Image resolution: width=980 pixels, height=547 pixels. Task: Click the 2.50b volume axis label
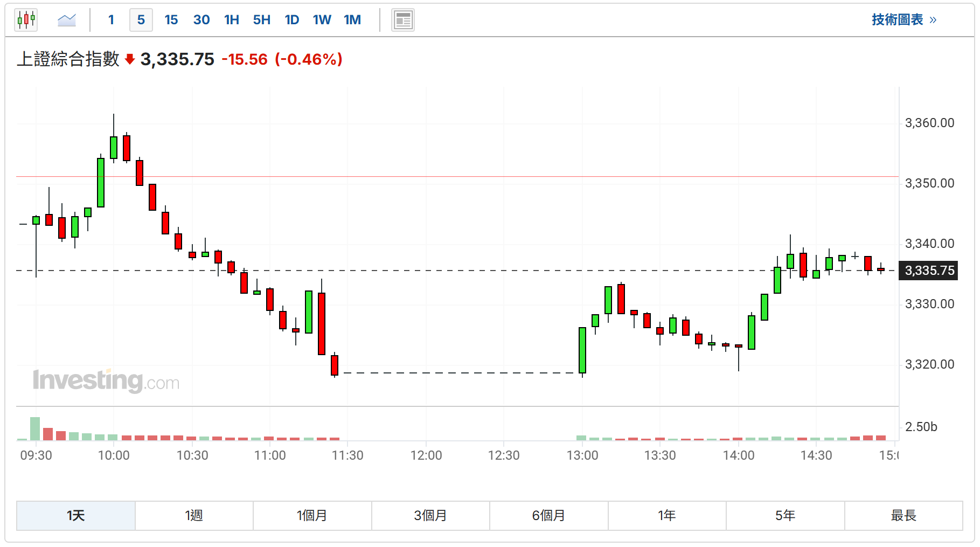point(921,427)
